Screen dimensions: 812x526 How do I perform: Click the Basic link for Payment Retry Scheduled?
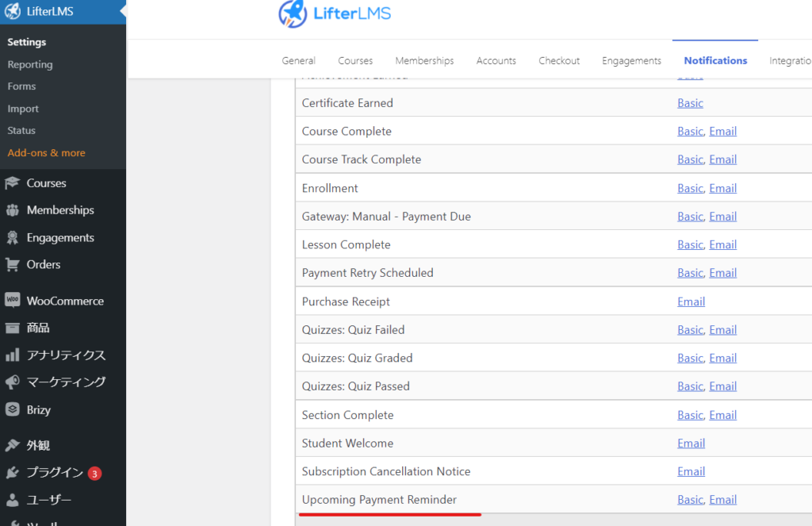691,273
